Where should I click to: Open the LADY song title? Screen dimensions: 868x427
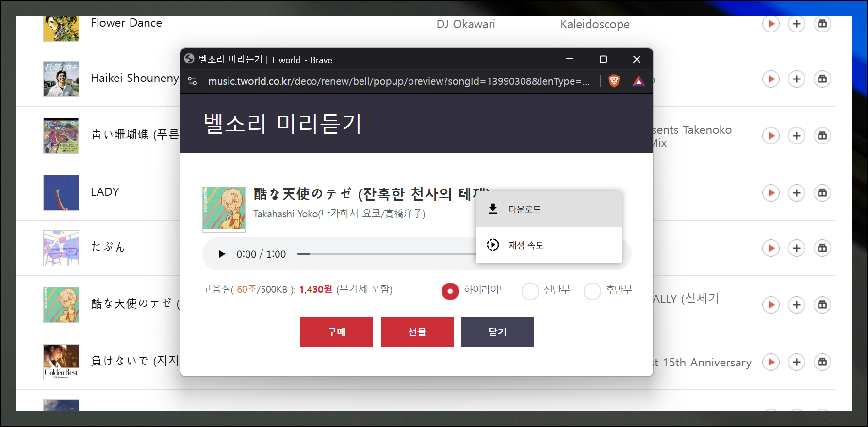[105, 192]
